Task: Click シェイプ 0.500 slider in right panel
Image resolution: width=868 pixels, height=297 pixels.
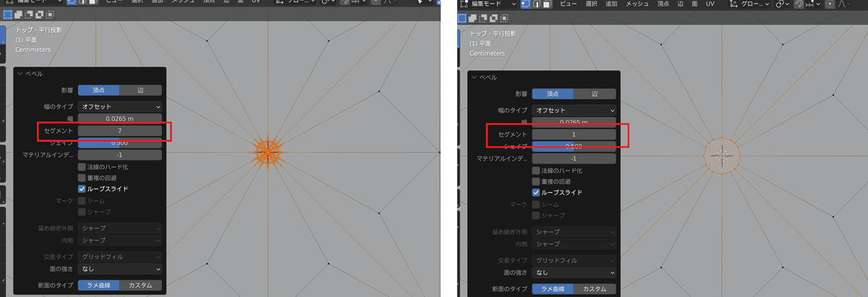Action: 574,146
